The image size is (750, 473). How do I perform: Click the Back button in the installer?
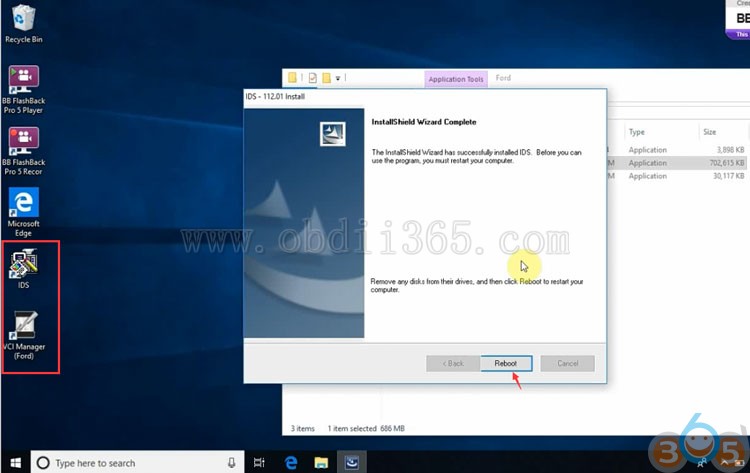pyautogui.click(x=453, y=363)
